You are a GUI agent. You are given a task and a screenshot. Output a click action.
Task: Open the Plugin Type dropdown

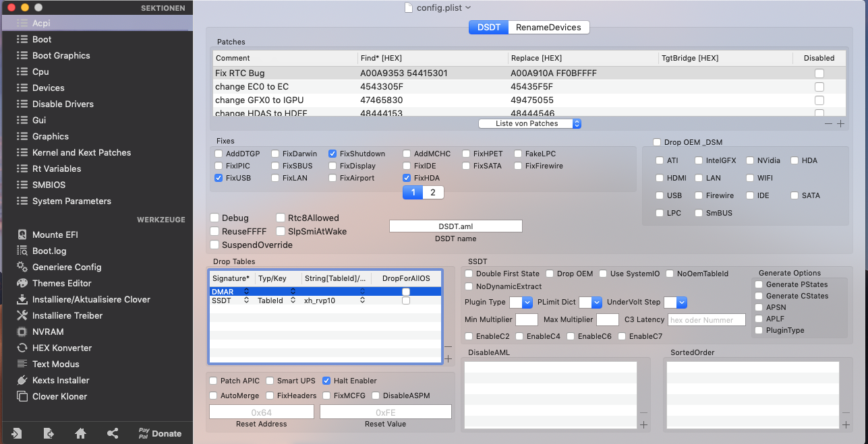pyautogui.click(x=521, y=303)
